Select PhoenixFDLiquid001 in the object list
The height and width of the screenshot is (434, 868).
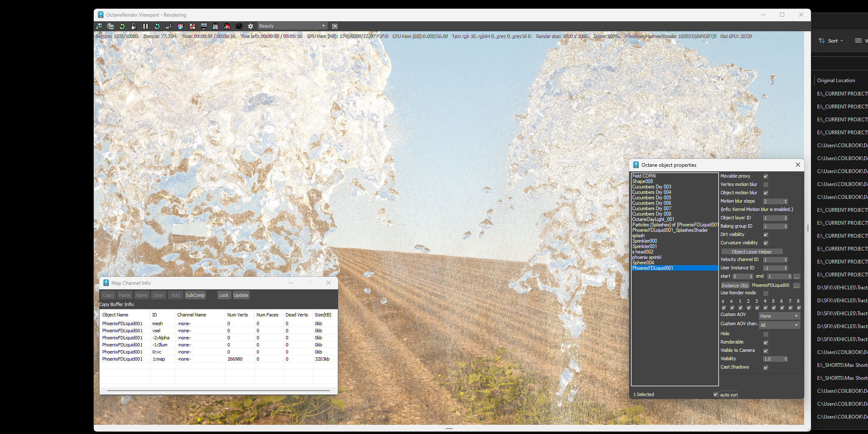click(675, 268)
